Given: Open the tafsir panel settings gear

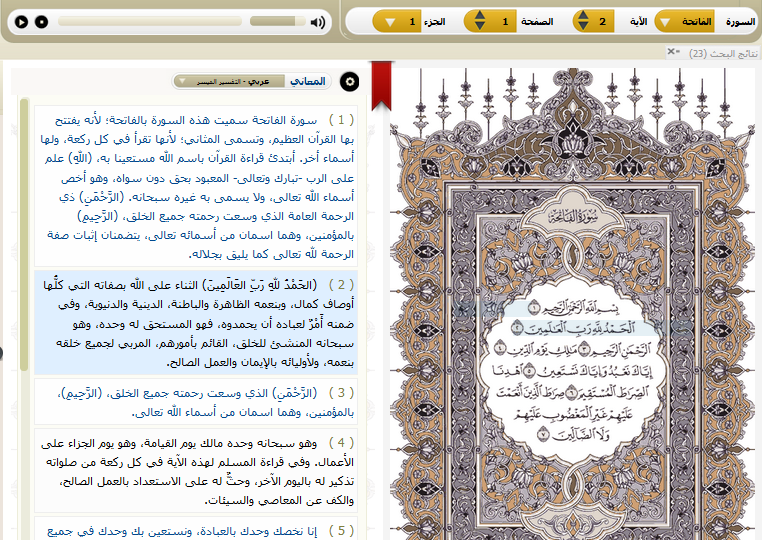Looking at the screenshot, I should 350,81.
